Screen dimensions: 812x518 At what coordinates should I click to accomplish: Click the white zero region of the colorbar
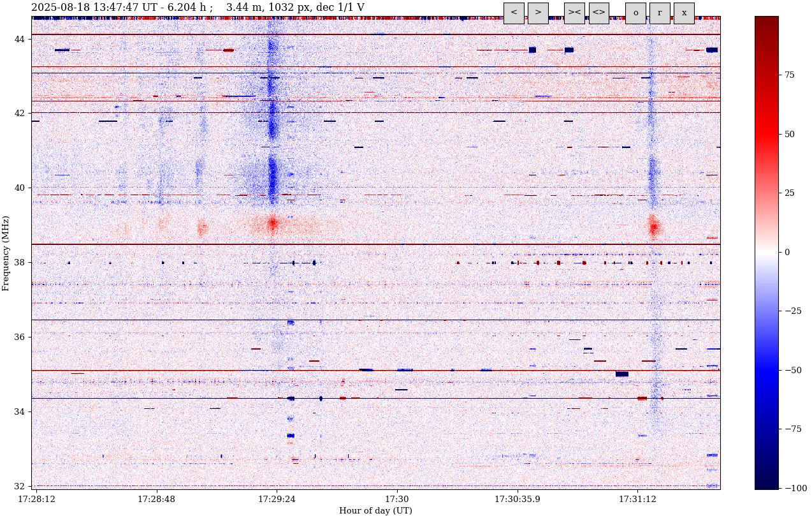[x=766, y=252]
